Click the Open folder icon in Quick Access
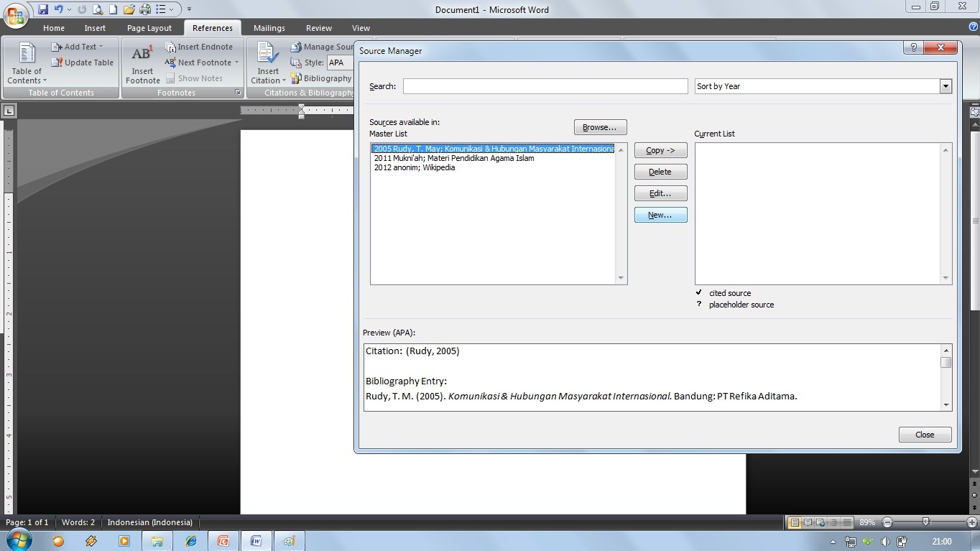The width and height of the screenshot is (980, 551). [129, 9]
